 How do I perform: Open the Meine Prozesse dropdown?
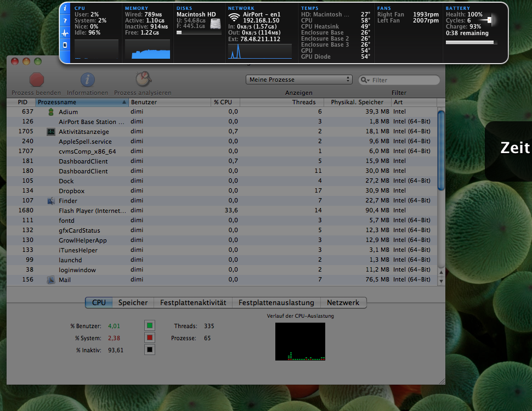coord(299,80)
